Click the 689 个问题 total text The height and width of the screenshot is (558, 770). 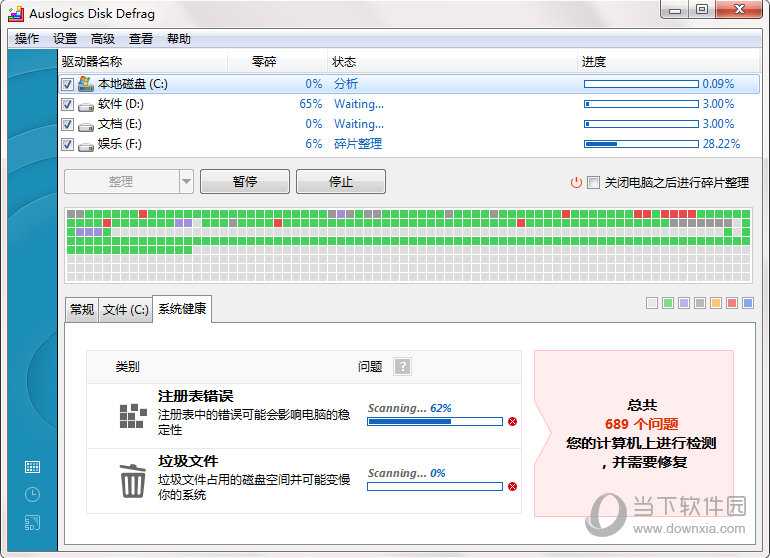click(641, 424)
